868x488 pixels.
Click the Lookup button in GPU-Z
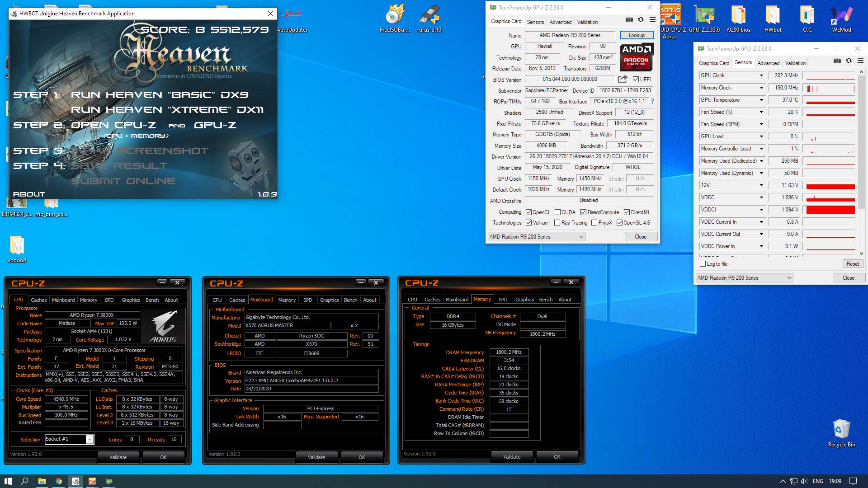tap(636, 35)
